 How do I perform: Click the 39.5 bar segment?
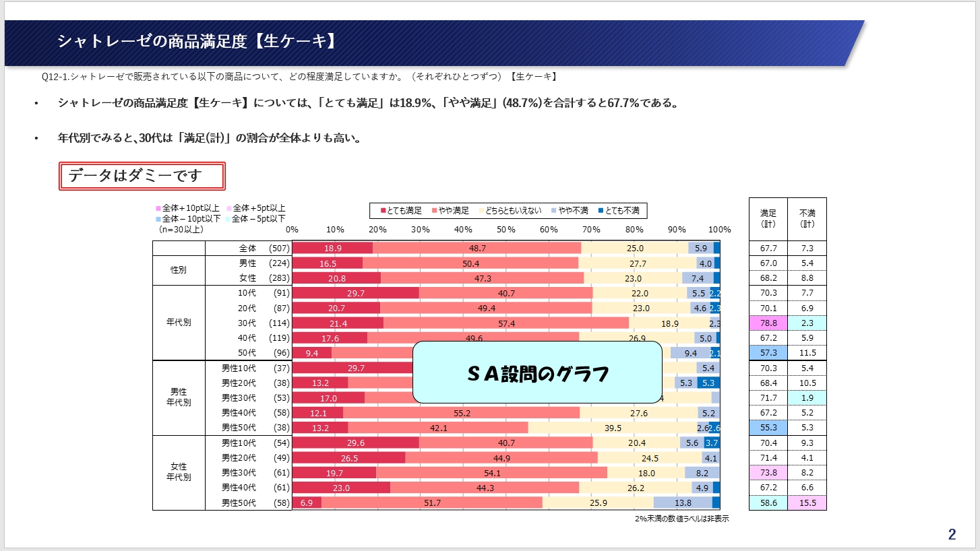click(613, 428)
